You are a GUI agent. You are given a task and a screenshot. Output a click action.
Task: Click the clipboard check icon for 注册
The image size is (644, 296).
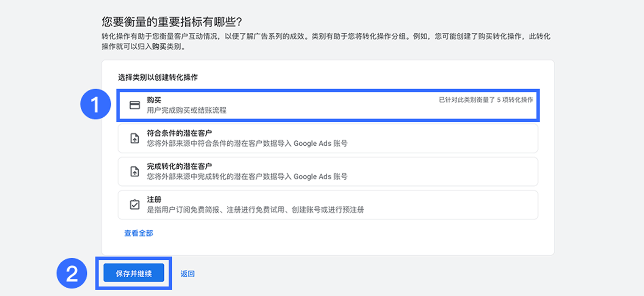134,205
